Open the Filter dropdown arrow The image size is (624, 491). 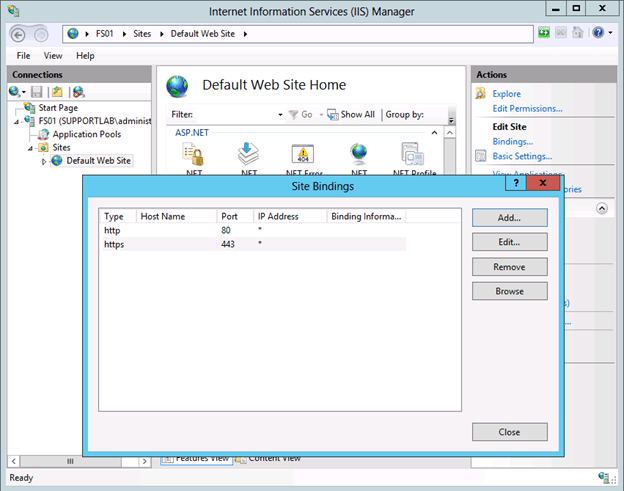click(280, 115)
